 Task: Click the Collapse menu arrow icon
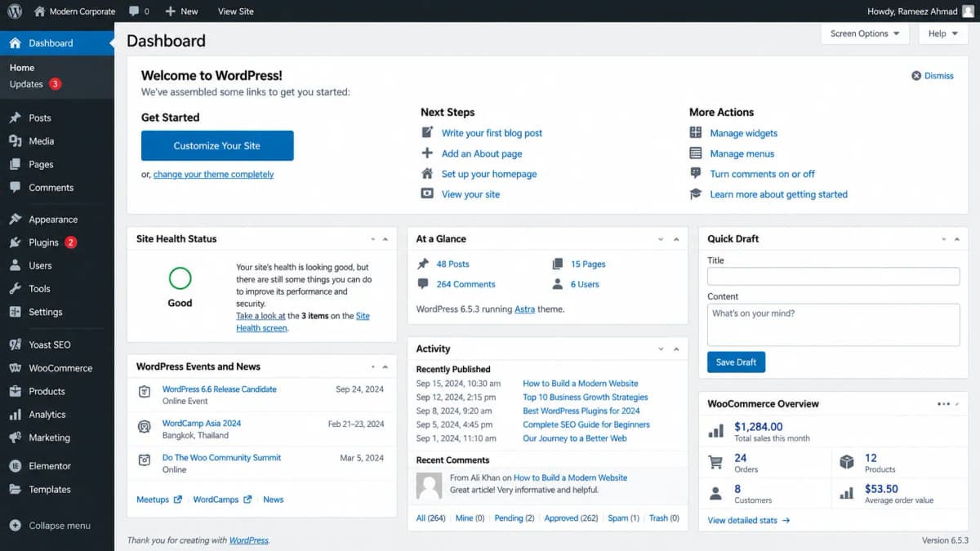pyautogui.click(x=15, y=526)
